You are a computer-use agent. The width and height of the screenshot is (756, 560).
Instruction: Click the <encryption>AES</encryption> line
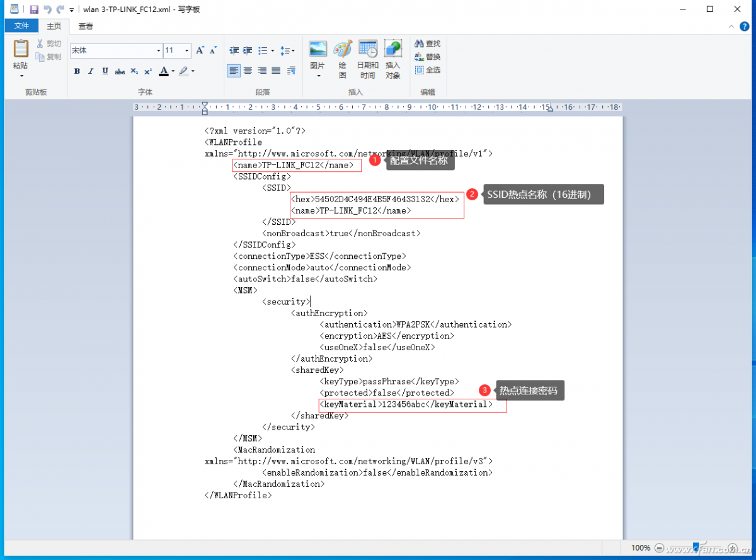point(387,336)
